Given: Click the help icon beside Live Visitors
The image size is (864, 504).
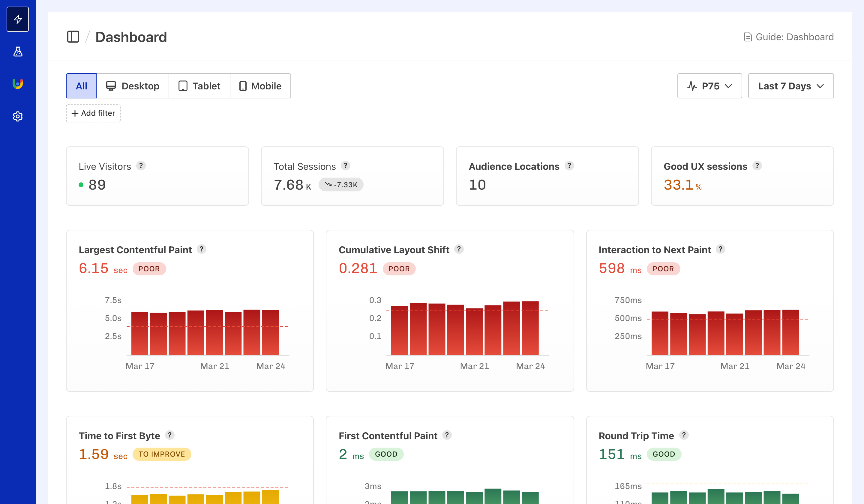Looking at the screenshot, I should 141,166.
